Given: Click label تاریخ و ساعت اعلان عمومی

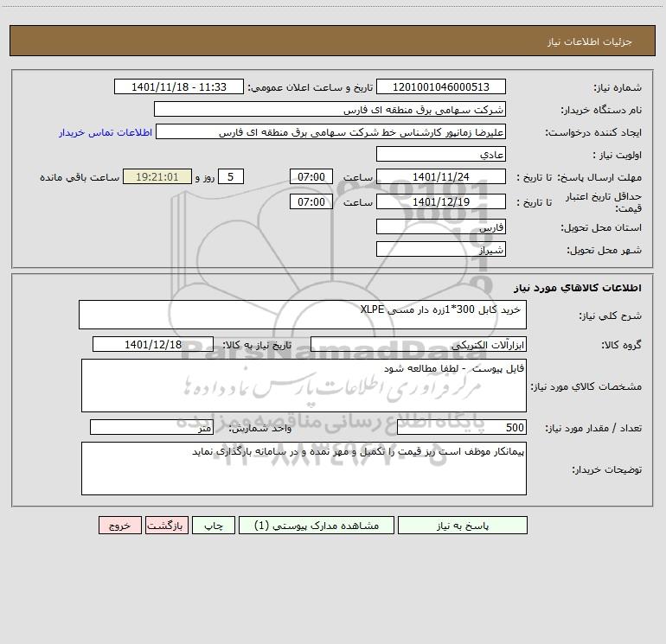Looking at the screenshot, I should (x=310, y=88).
